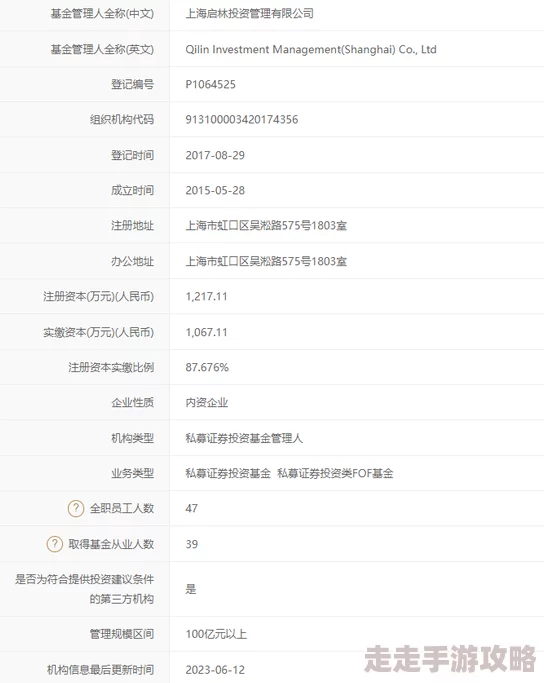Click the label 登记时间
Screen dimensions: 544x683
pyautogui.click(x=132, y=155)
